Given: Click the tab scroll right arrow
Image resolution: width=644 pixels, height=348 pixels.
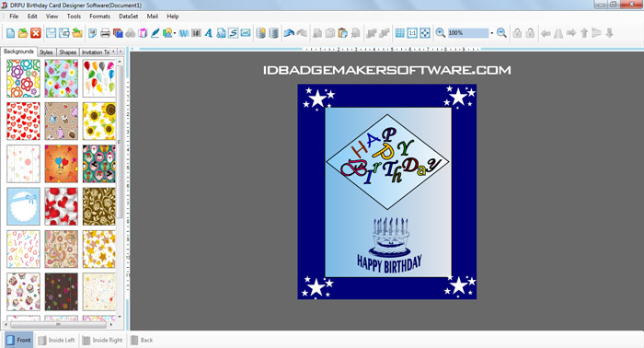Looking at the screenshot, I should point(121,52).
